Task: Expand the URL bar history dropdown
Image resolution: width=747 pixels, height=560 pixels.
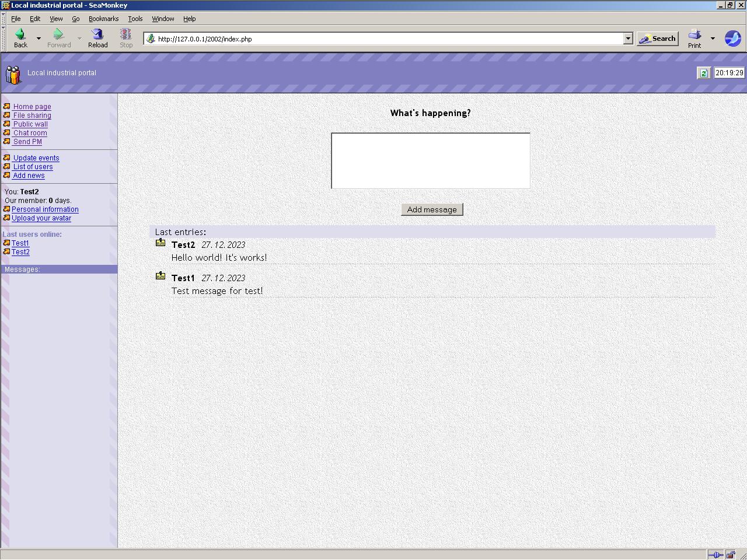Action: 628,38
